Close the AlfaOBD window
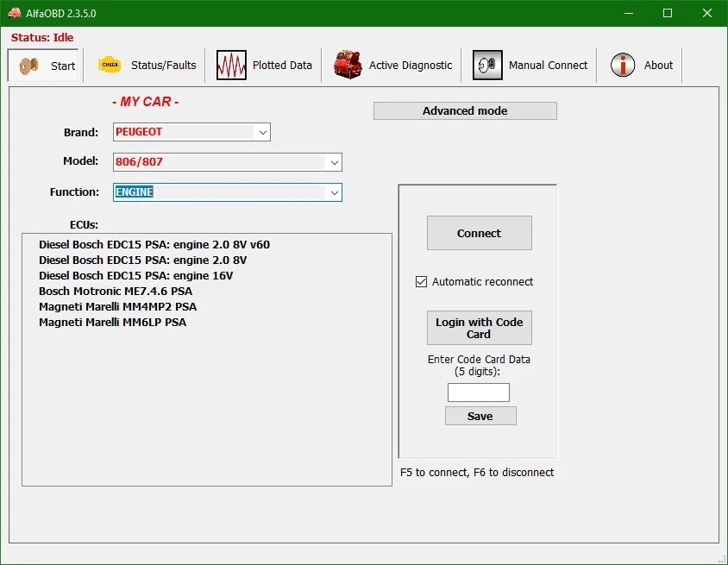The height and width of the screenshot is (565, 728). [x=706, y=13]
